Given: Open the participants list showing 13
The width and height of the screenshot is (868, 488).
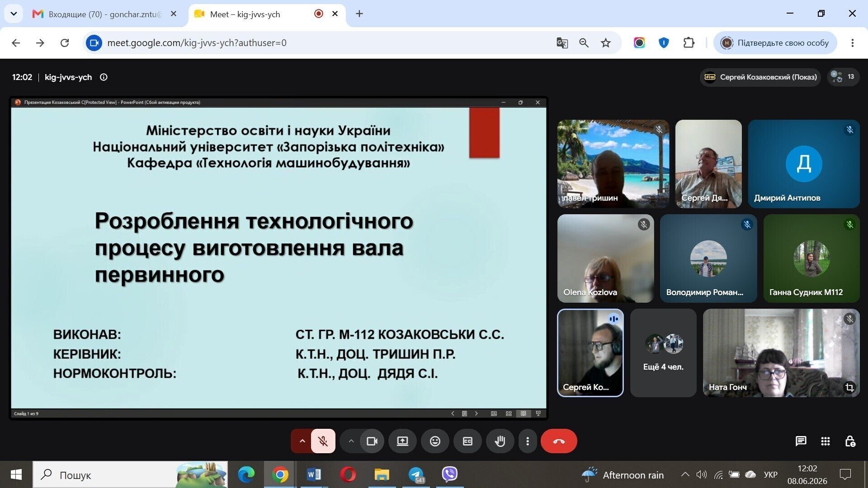Looking at the screenshot, I should pyautogui.click(x=844, y=77).
